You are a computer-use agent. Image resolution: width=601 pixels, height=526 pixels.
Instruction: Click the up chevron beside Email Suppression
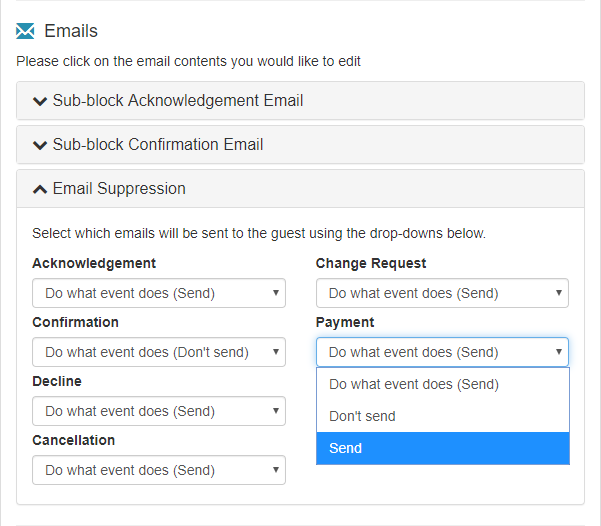[40, 189]
